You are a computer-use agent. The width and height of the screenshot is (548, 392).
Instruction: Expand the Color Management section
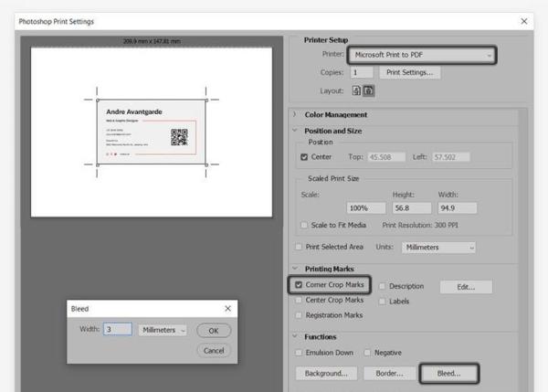tap(295, 114)
